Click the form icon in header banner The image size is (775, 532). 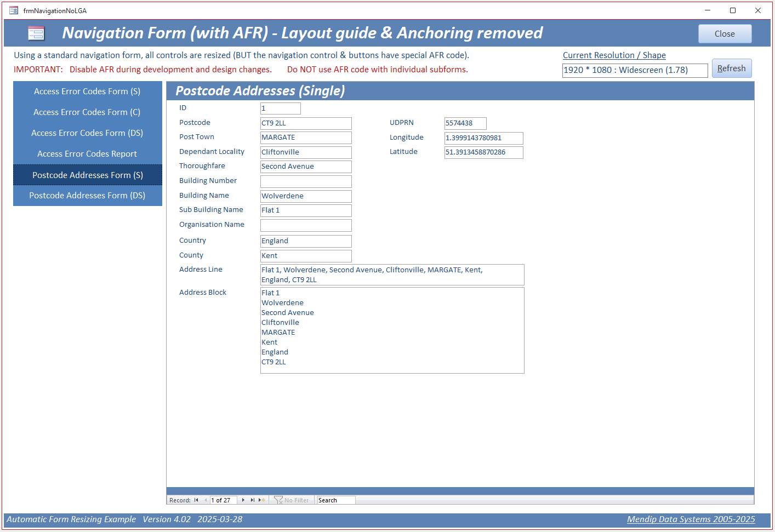[x=36, y=33]
